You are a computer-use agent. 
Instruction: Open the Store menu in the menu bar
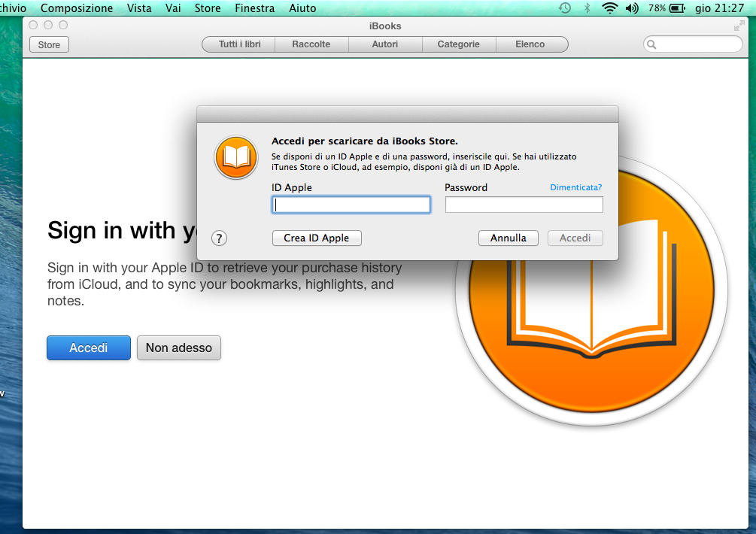208,8
